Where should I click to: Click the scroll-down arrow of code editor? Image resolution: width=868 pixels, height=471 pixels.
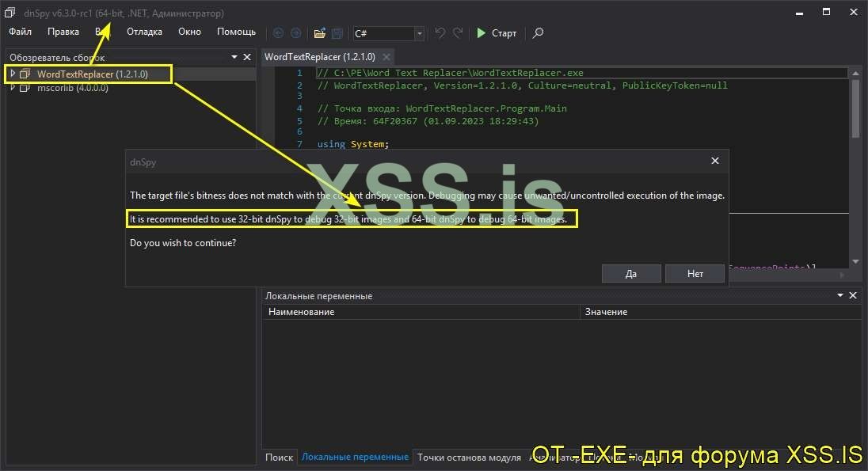pos(855,260)
